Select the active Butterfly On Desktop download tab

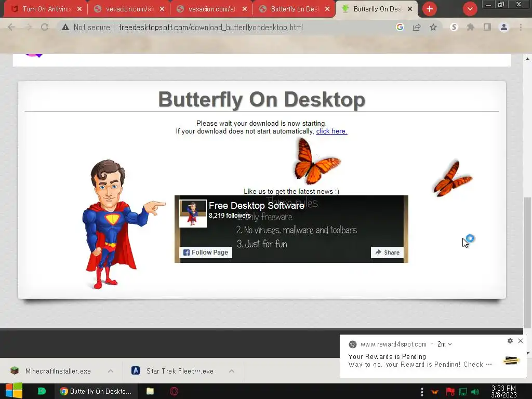[377, 9]
